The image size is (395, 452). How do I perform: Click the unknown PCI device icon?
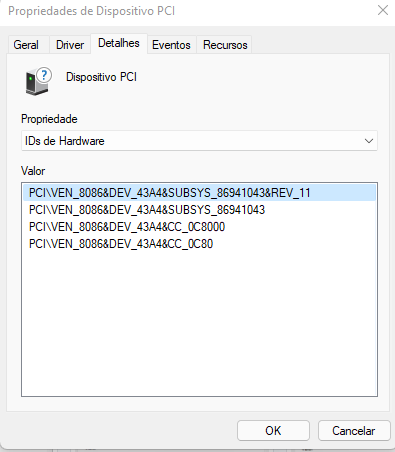38,81
